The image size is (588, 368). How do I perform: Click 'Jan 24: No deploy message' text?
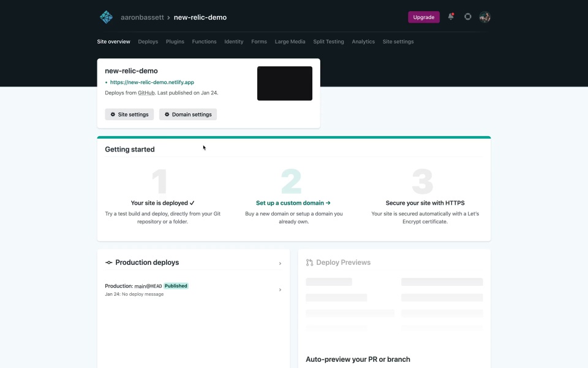point(134,294)
